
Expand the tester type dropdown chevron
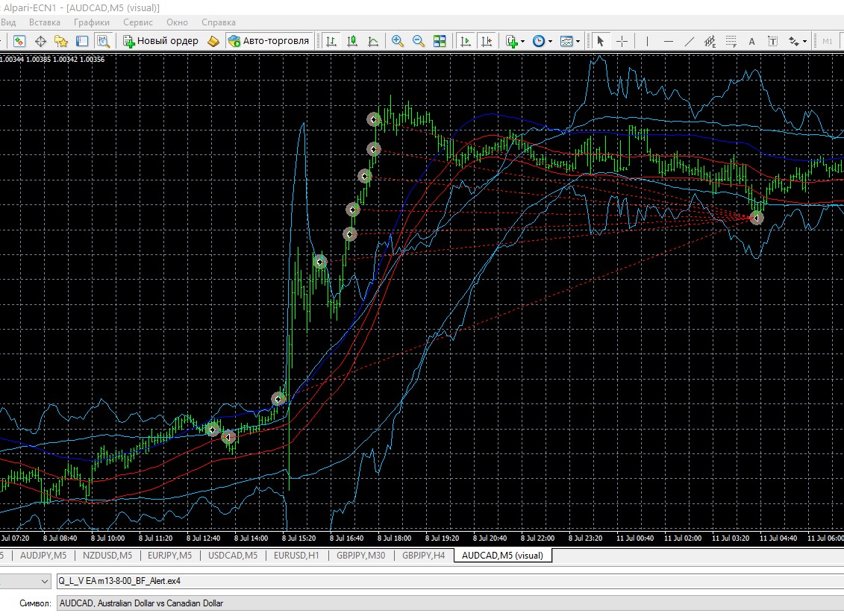point(44,581)
